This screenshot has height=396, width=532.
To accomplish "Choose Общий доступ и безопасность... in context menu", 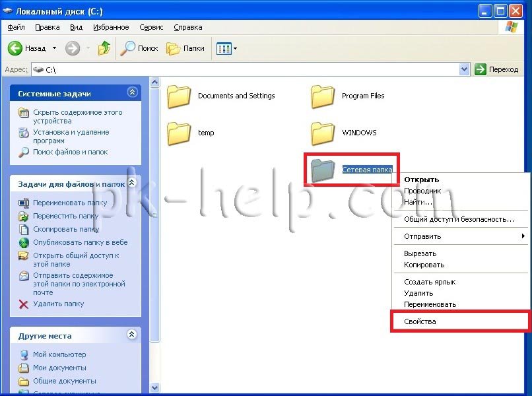I will (461, 219).
